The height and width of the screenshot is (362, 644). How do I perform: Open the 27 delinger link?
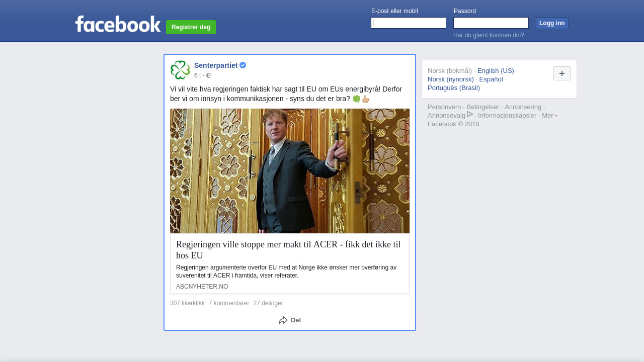tap(268, 303)
